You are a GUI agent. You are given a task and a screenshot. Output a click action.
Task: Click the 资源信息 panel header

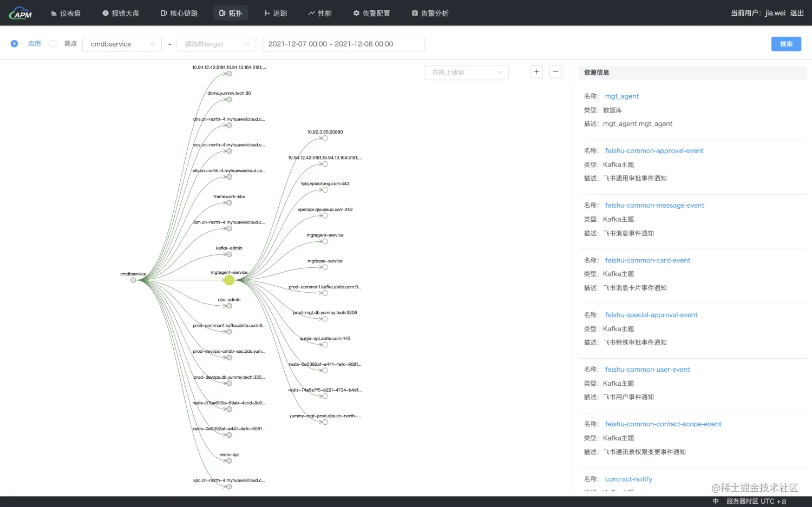point(692,73)
